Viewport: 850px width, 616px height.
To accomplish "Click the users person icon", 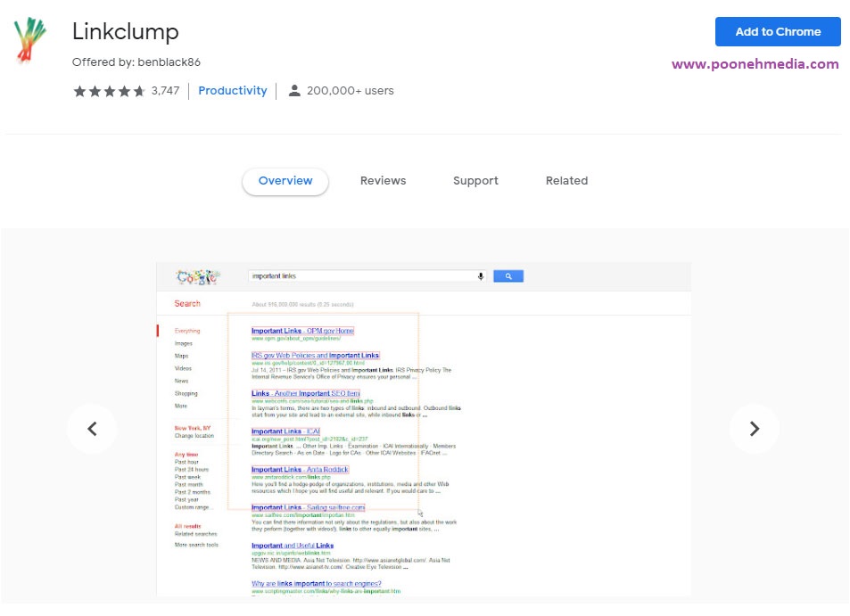I will pos(294,90).
